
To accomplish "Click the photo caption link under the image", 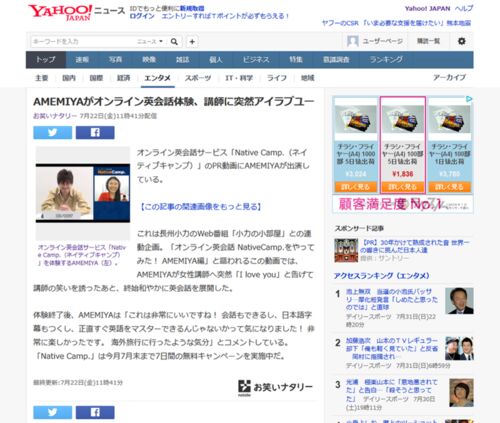I will point(81,255).
